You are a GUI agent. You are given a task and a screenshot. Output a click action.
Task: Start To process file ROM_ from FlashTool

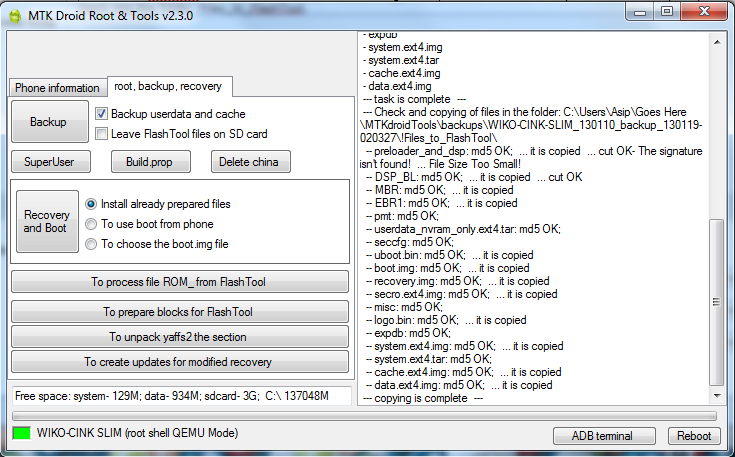coord(179,282)
